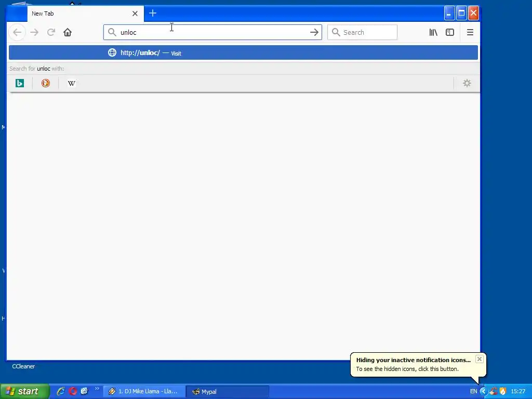Viewport: 532px width, 399px height.
Task: Click the Search input field
Action: pyautogui.click(x=362, y=32)
